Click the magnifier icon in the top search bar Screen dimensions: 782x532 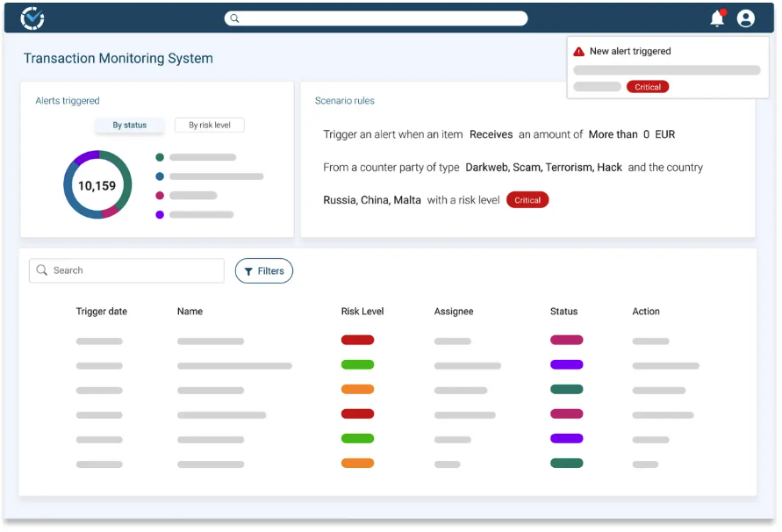click(x=234, y=18)
